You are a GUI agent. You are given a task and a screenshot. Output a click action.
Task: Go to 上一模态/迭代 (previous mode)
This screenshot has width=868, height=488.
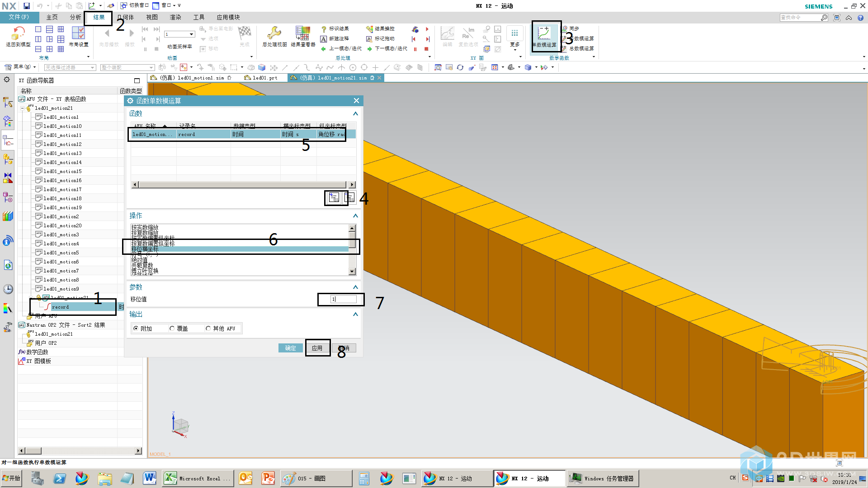341,49
